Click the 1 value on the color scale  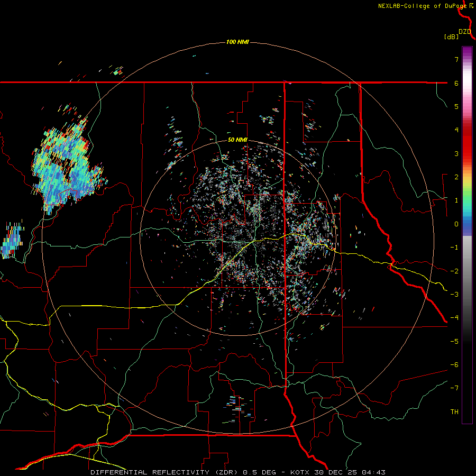pos(456,200)
